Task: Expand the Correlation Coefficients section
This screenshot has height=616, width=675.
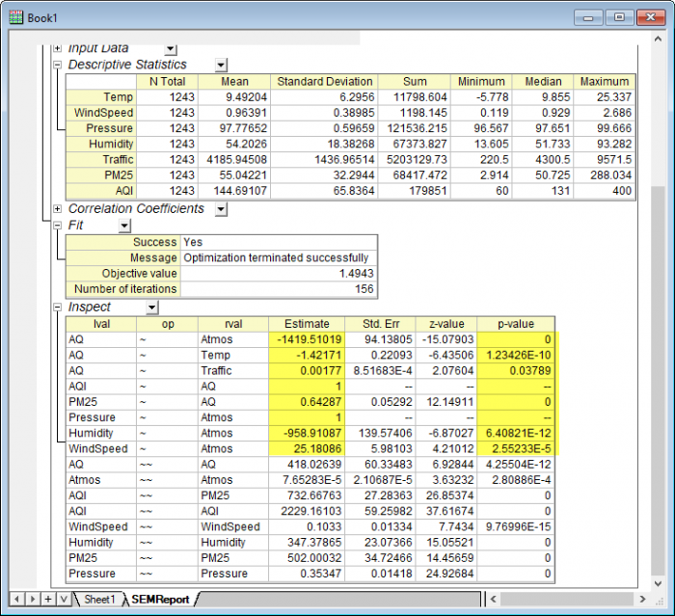Action: (58, 209)
